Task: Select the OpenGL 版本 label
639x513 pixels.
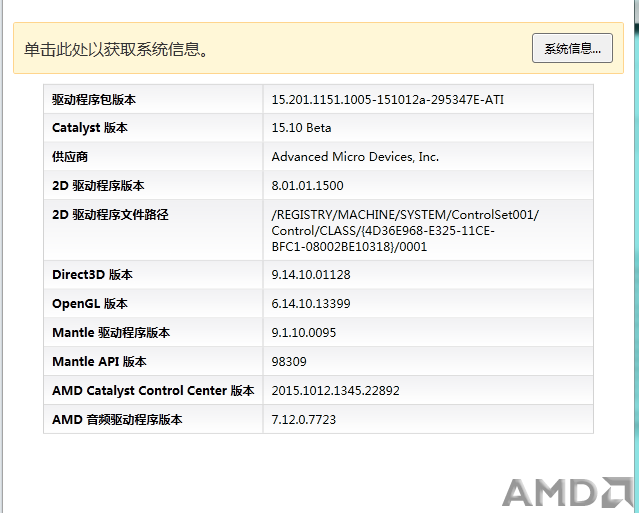Action: coord(90,304)
